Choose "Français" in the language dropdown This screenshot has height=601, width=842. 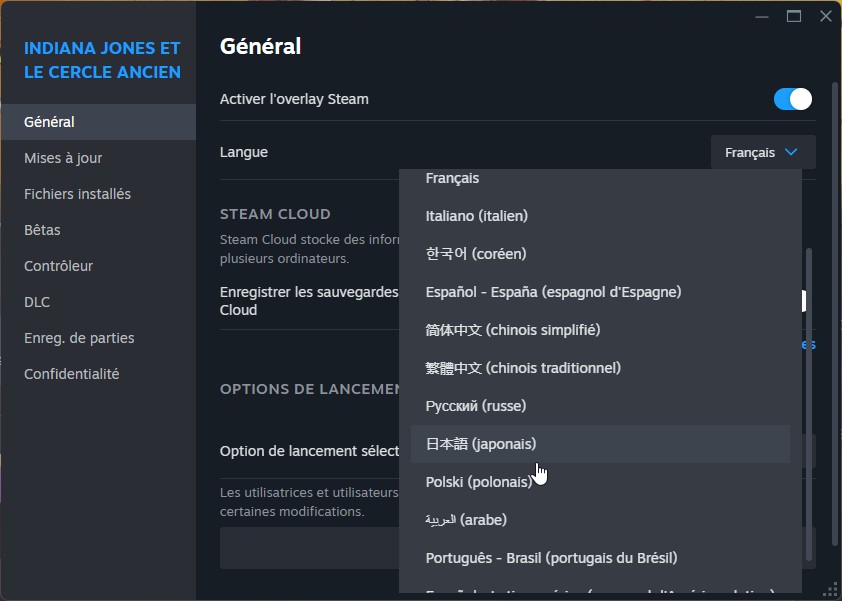point(453,178)
